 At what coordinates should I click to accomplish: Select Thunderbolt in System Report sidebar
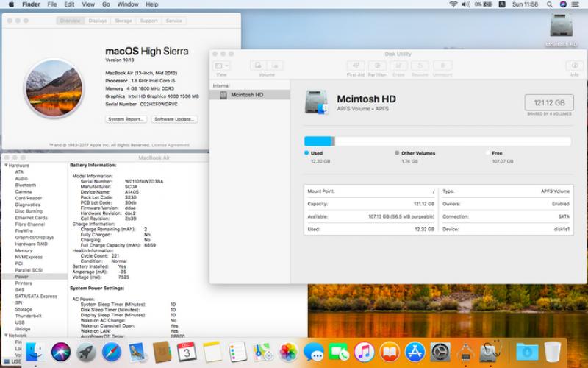coord(28,316)
